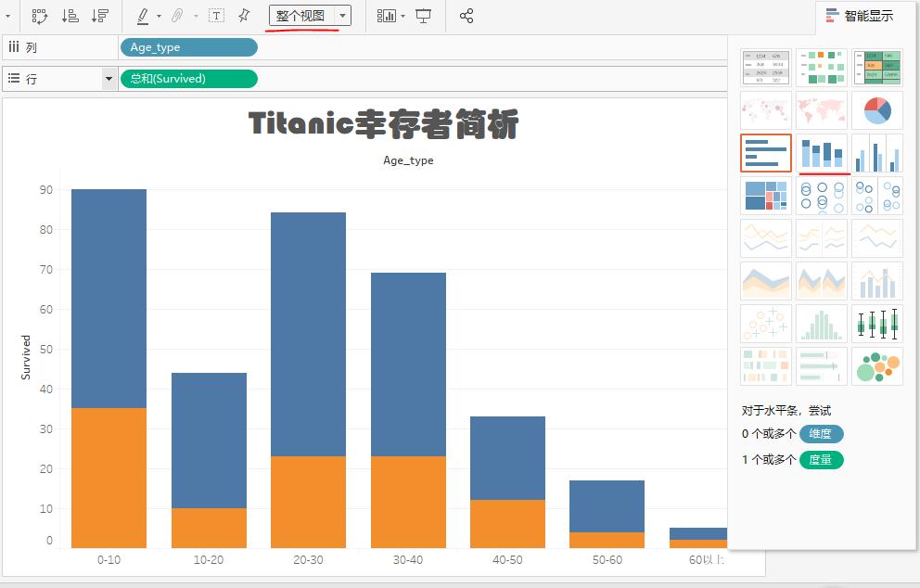Image resolution: width=920 pixels, height=588 pixels.
Task: Sort descending using the toolbar icon
Action: [100, 16]
